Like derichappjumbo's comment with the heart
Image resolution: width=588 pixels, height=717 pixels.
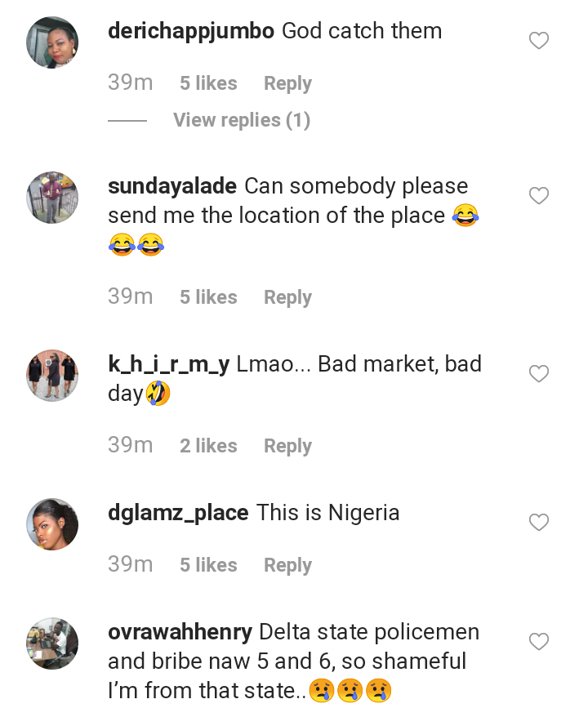(x=539, y=41)
